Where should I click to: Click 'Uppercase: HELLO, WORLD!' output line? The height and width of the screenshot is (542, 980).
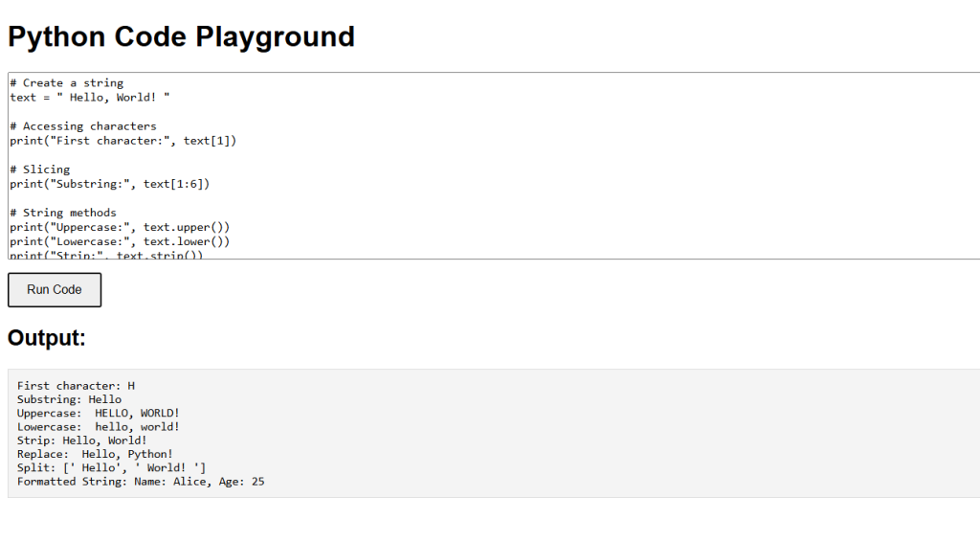click(99, 414)
